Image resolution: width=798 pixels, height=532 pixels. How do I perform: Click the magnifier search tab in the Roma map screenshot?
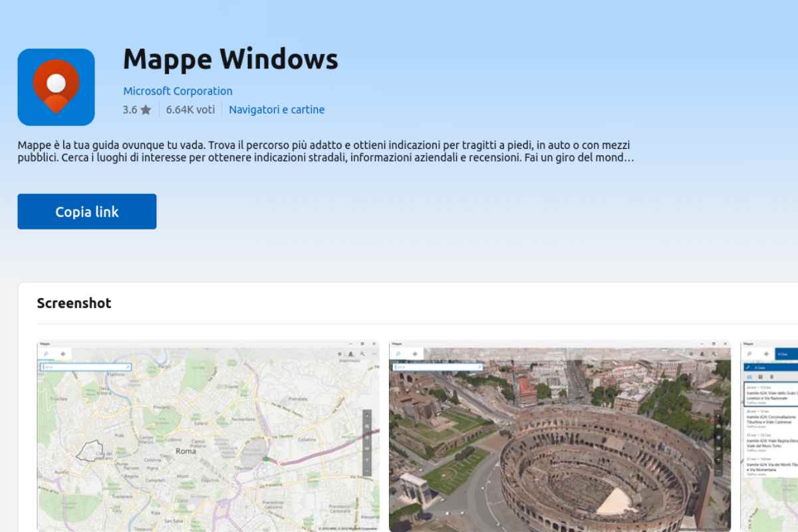[45, 354]
